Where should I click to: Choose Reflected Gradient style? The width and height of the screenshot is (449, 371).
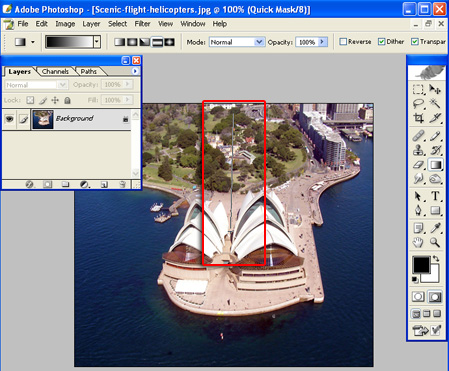tap(157, 42)
